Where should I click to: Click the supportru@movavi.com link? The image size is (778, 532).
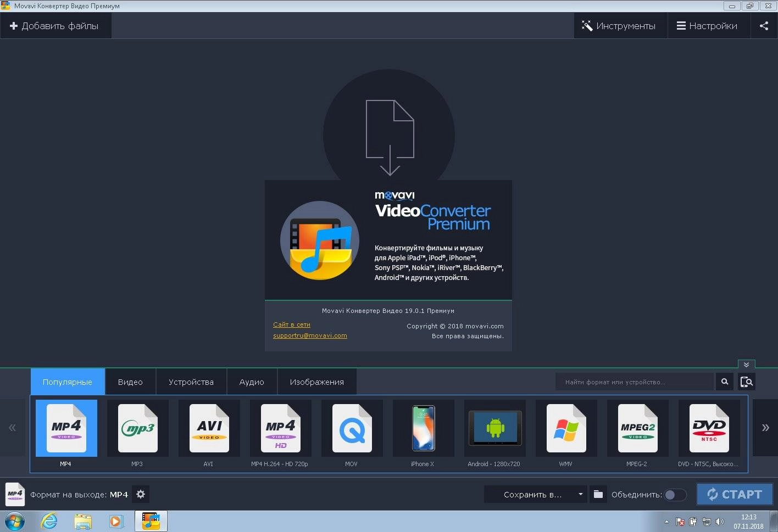coord(310,335)
